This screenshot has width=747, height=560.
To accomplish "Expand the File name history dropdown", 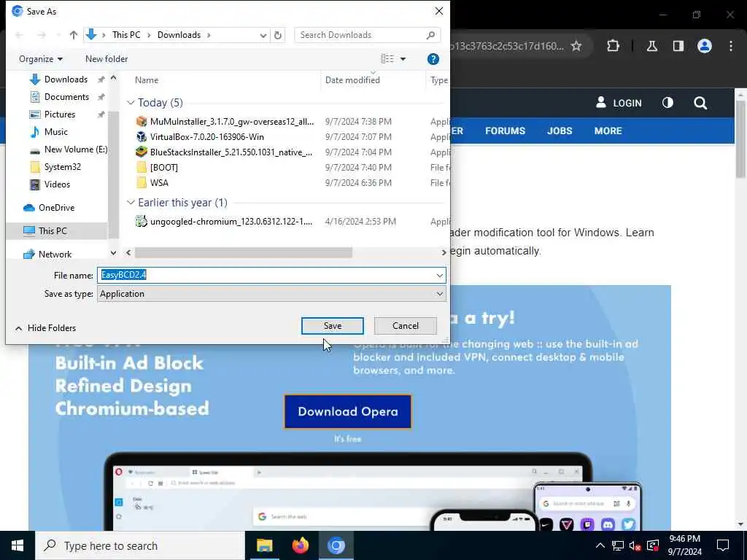I will pos(439,275).
